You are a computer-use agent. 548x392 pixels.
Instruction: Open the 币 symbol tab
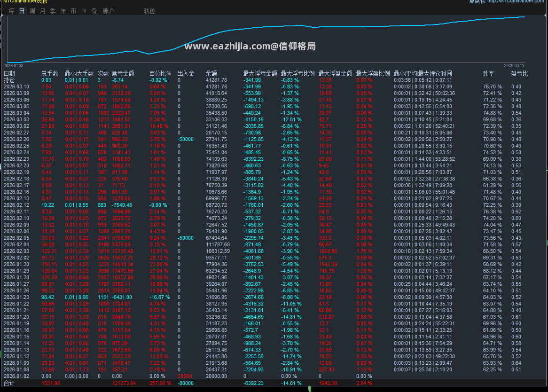click(73, 11)
